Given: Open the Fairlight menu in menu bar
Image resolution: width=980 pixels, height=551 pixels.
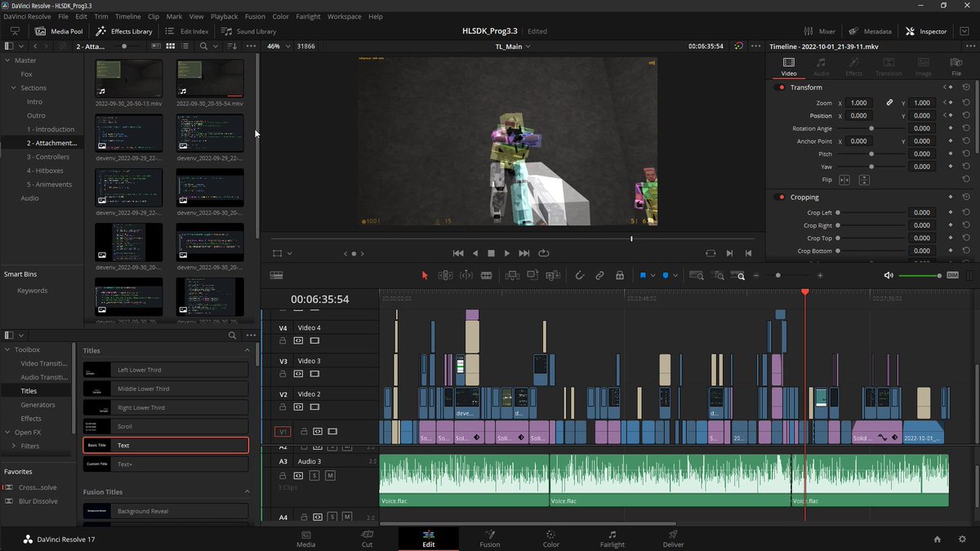Looking at the screenshot, I should [x=308, y=16].
